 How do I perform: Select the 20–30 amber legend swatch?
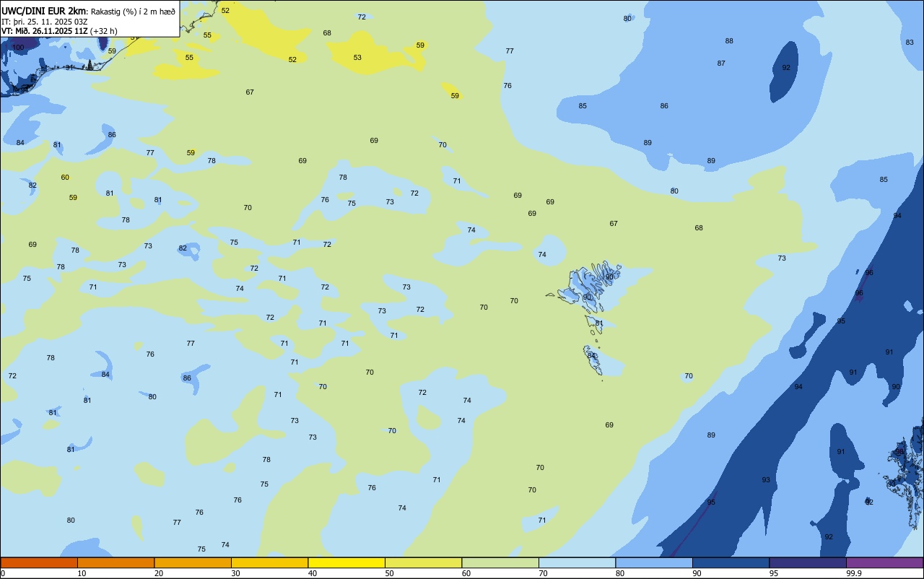click(x=193, y=562)
